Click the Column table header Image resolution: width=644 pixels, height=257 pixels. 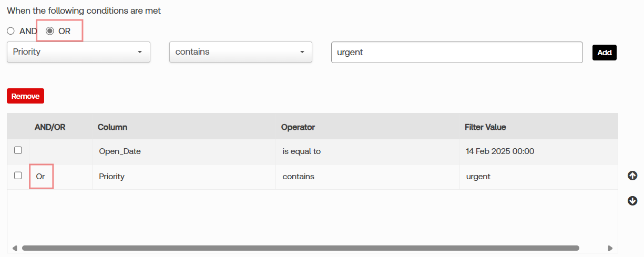[113, 127]
